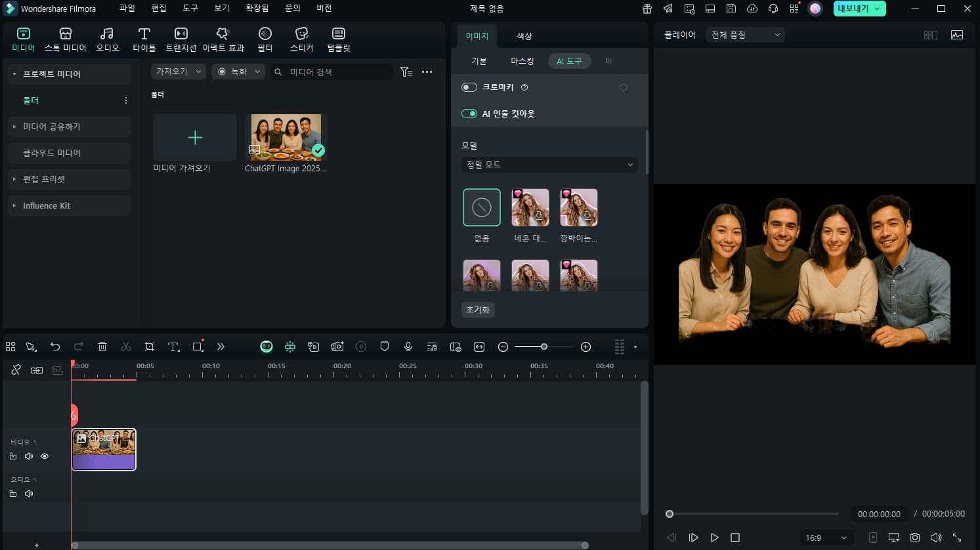980x550 pixels.
Task: Click the undo arrow in timeline toolbar
Action: (x=55, y=347)
